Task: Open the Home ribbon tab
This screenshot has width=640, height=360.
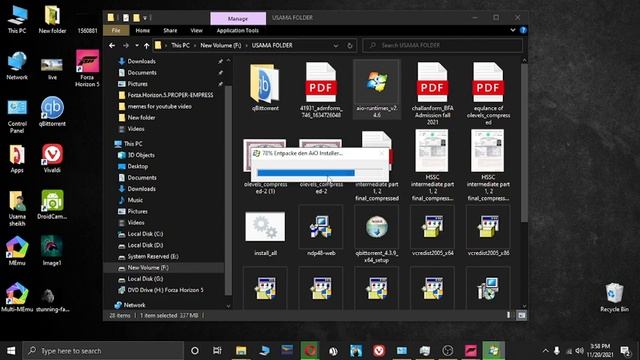Action: (x=142, y=31)
